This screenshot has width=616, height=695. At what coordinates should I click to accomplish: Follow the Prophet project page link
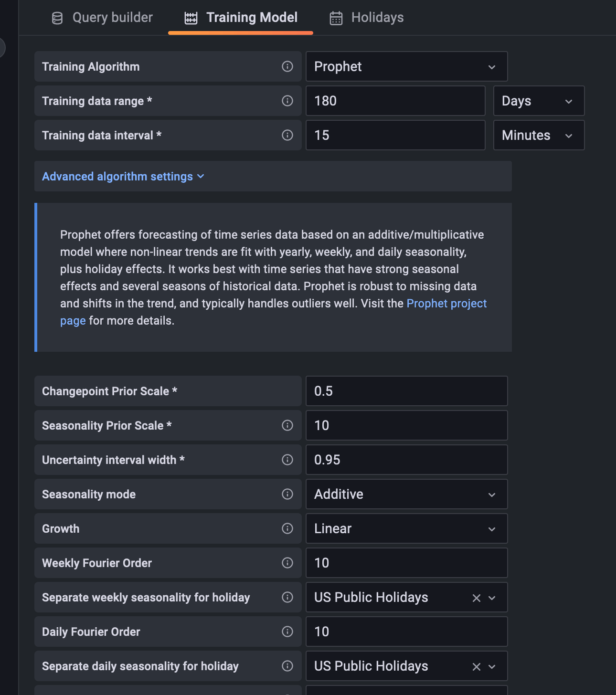tap(446, 304)
